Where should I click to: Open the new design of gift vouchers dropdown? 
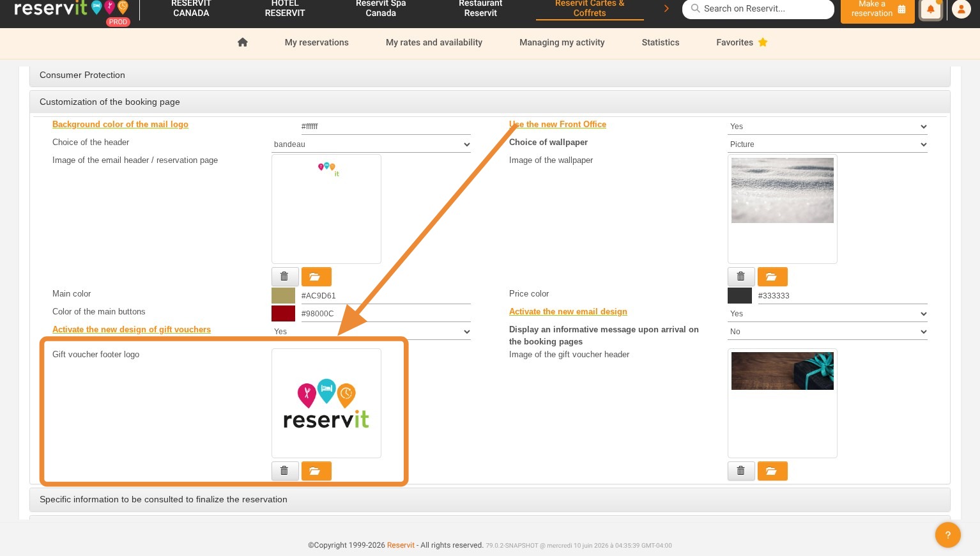(x=371, y=332)
